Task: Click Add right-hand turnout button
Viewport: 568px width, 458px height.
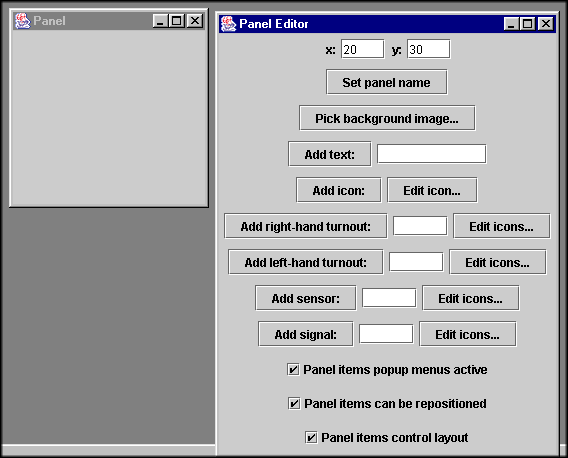Action: click(305, 226)
